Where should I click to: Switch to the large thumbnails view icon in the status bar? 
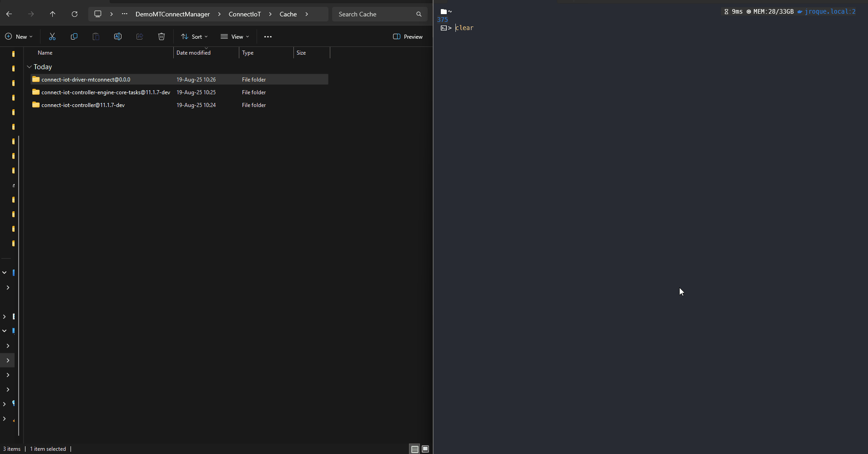coord(425,449)
